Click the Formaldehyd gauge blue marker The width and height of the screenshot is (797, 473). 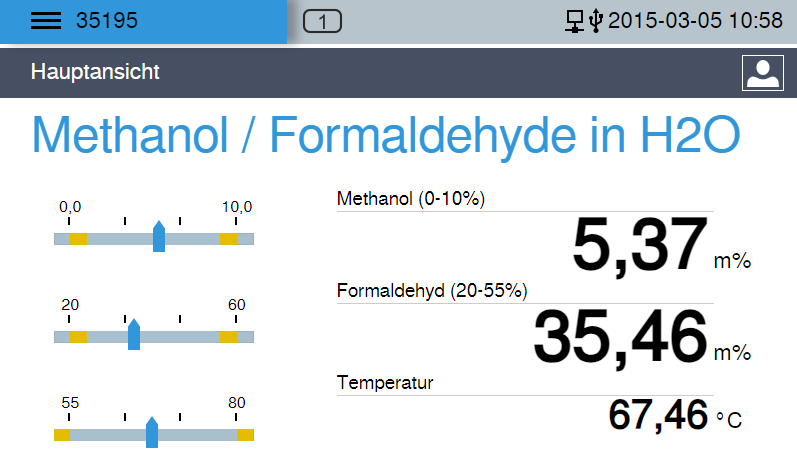tap(134, 334)
